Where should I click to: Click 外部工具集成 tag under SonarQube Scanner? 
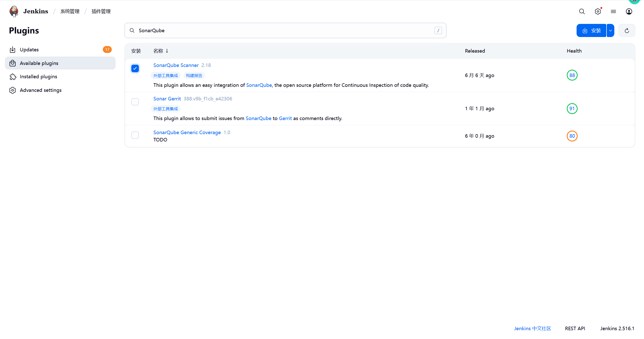(166, 76)
